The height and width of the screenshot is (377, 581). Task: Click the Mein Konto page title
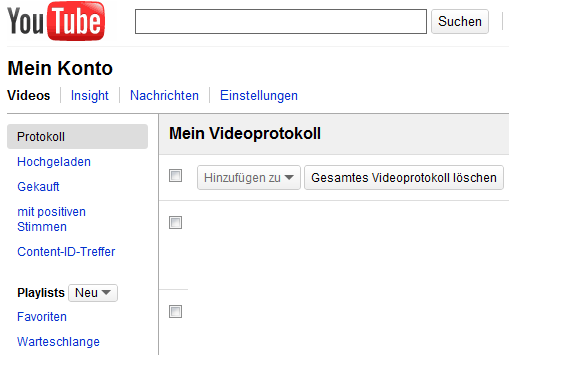click(x=60, y=68)
